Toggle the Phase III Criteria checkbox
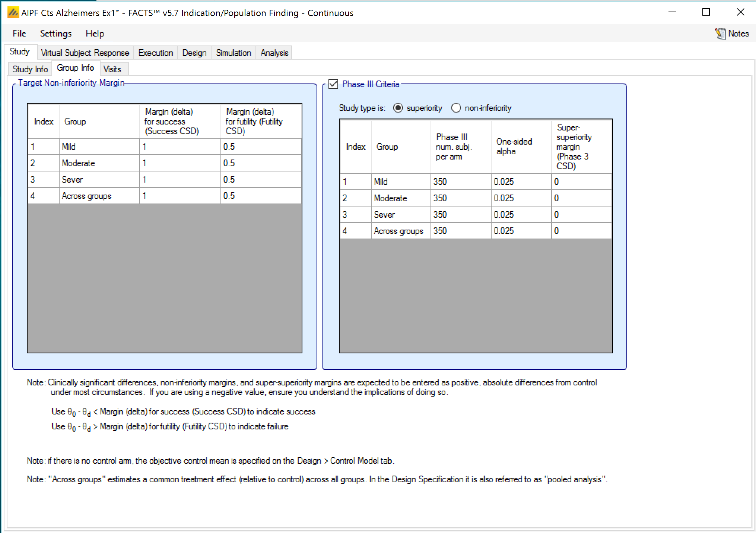The width and height of the screenshot is (756, 533). [333, 84]
